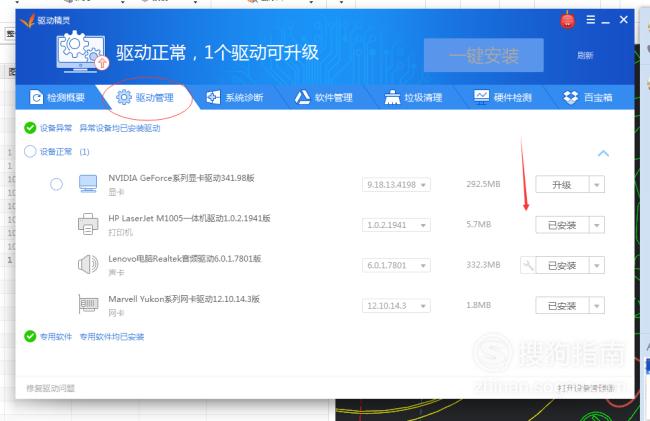The image size is (650, 421).
Task: Open Realtek version dropdown 6.0.1.7801
Action: 396,265
